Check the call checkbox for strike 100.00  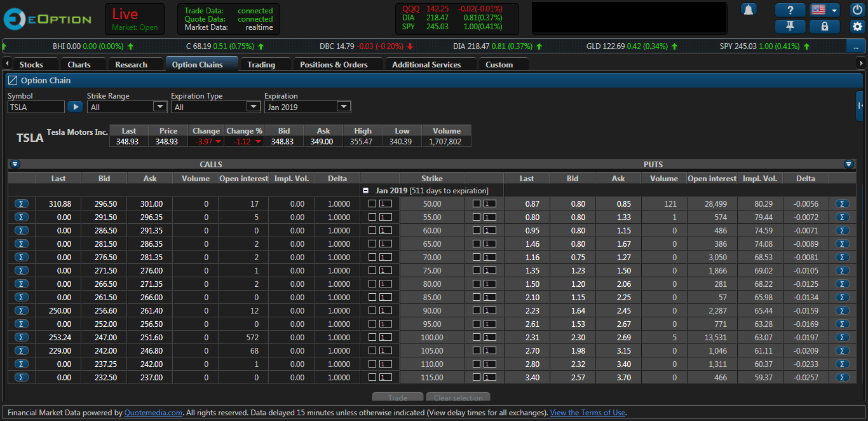[372, 337]
